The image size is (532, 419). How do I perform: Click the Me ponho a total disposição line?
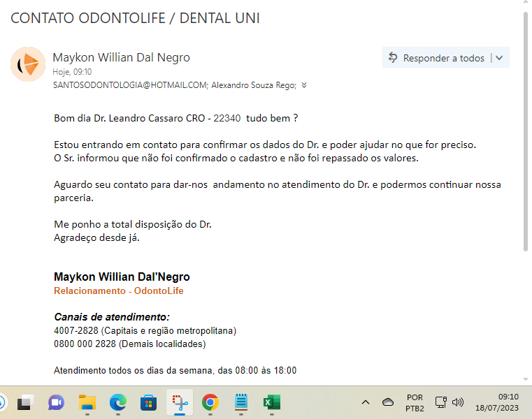tap(133, 224)
